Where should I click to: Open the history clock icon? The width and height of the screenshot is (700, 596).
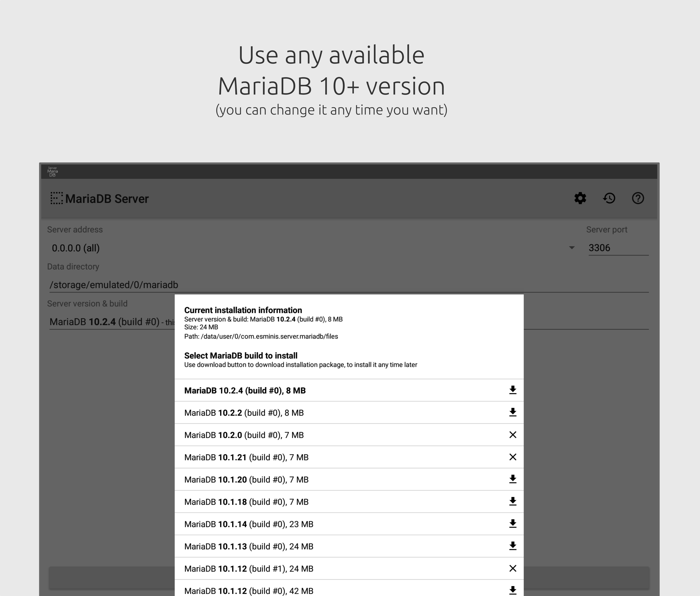click(609, 198)
